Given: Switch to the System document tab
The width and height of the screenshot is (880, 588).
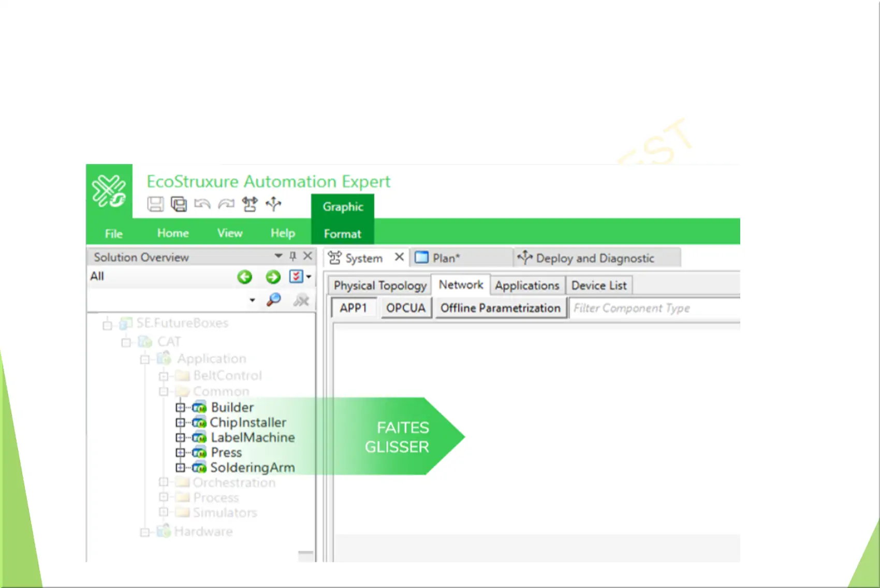Looking at the screenshot, I should click(364, 258).
